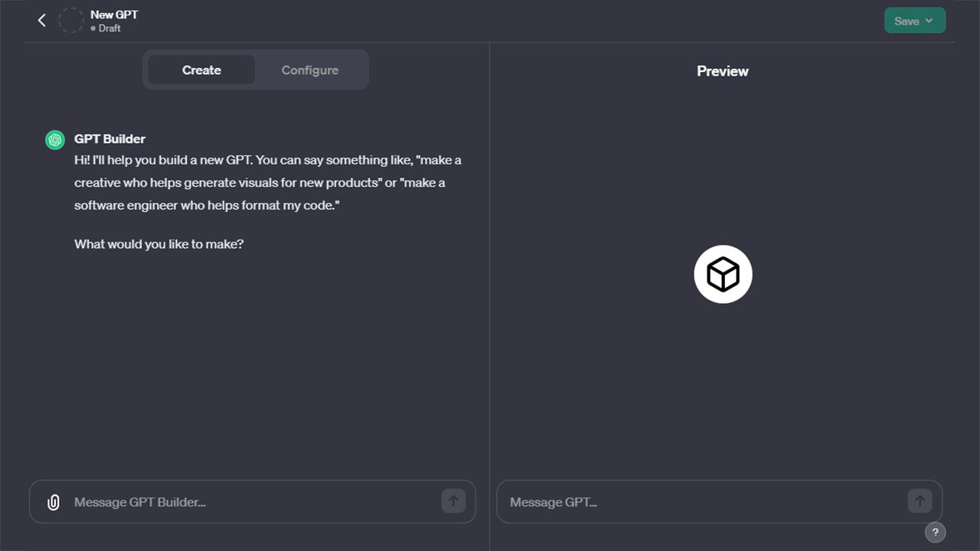
Task: Click the dashed circle GPT avatar placeholder
Action: (71, 21)
